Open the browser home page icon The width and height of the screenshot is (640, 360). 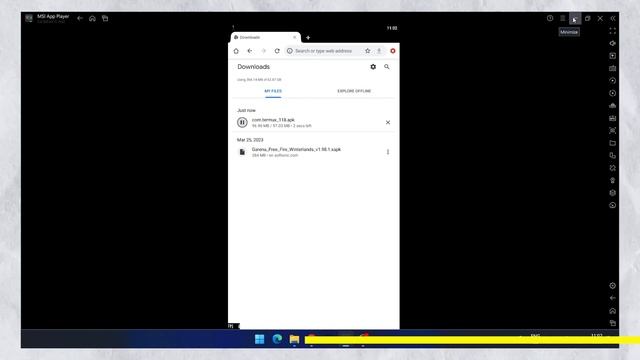coord(236,51)
